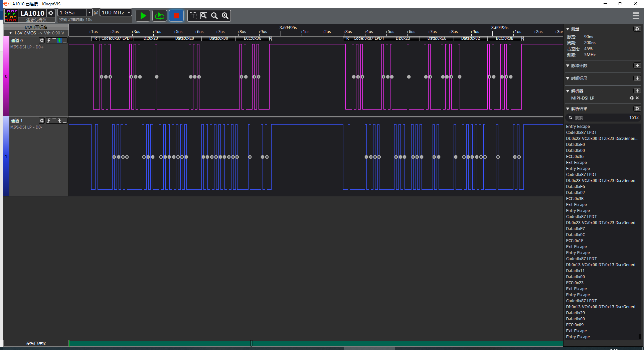Set low level trigger on channel 1
Screen dimensions: 644x350
point(65,121)
